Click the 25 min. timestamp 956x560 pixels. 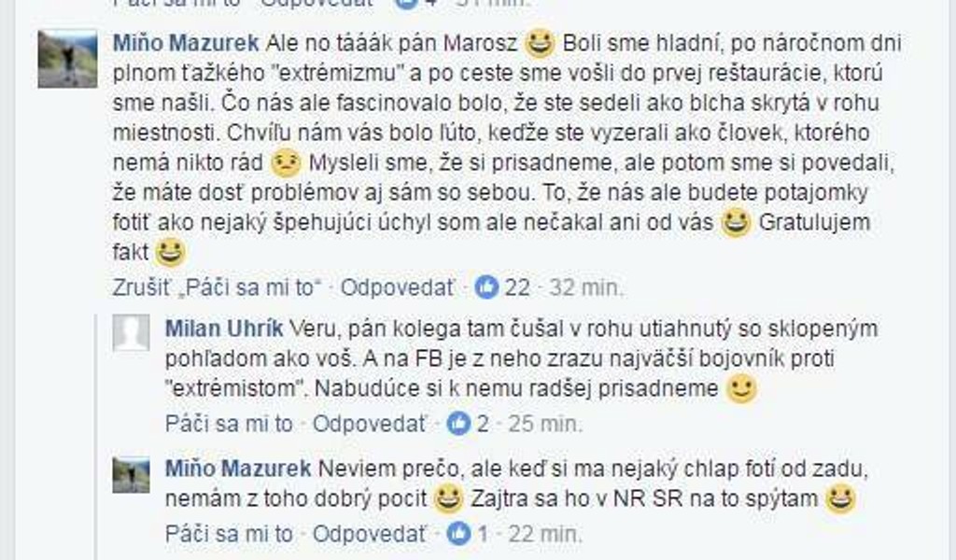click(x=545, y=424)
